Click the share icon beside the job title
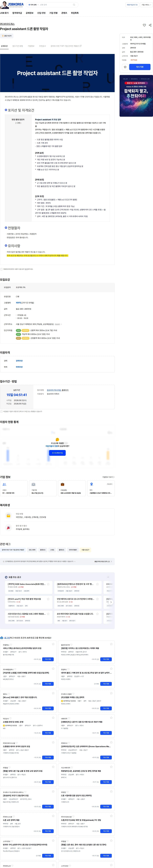Image resolution: width=153 pixels, height=868 pixels. (150, 25)
